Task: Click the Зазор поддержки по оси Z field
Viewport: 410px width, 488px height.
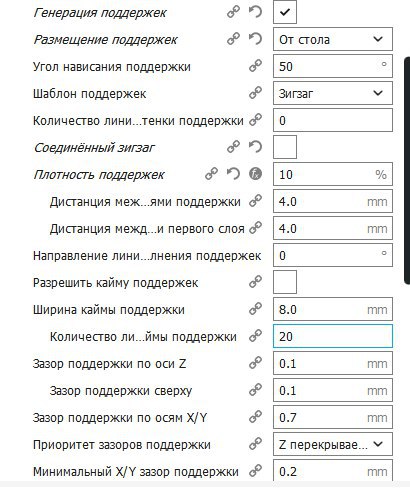Action: (333, 363)
